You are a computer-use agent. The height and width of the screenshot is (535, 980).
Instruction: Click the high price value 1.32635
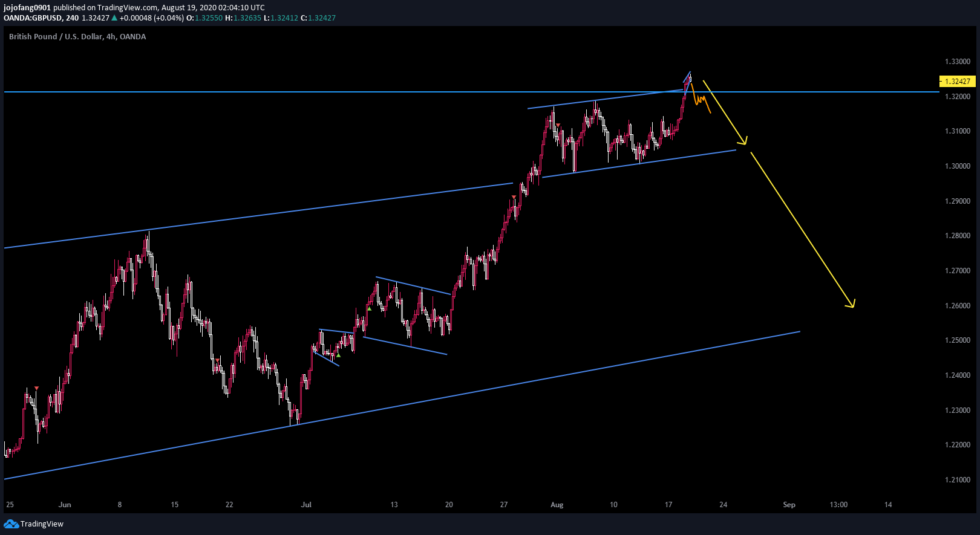(x=247, y=18)
